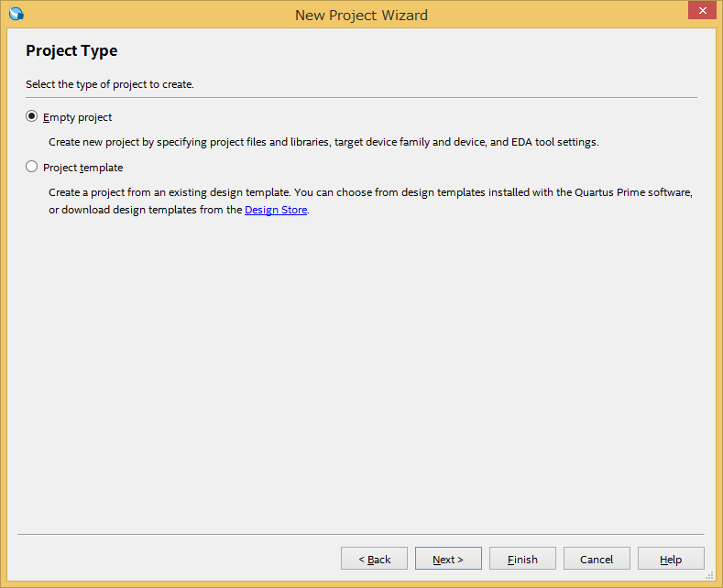
Task: Click Finish to complete the wizard
Action: pos(522,559)
